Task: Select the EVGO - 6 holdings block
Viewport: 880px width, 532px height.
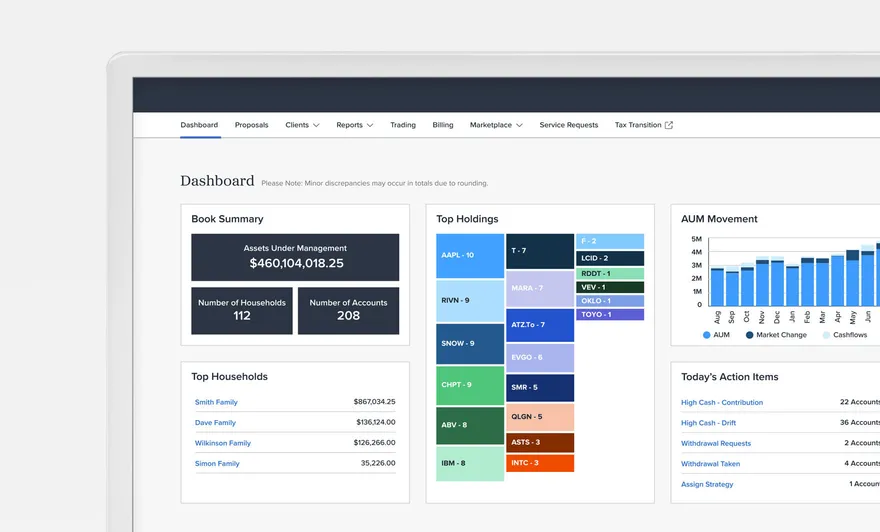Action: [x=540, y=358]
